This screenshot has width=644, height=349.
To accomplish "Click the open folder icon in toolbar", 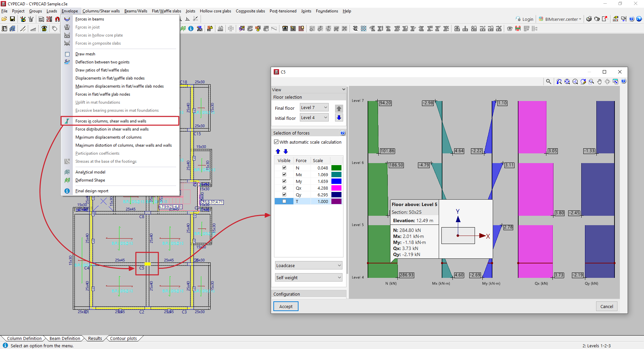I will tap(4, 19).
